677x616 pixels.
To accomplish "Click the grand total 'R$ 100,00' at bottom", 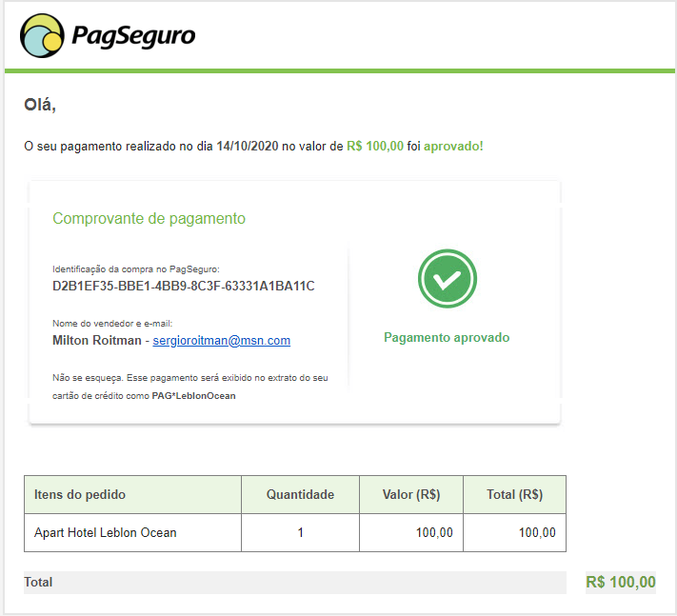I will coord(621,582).
